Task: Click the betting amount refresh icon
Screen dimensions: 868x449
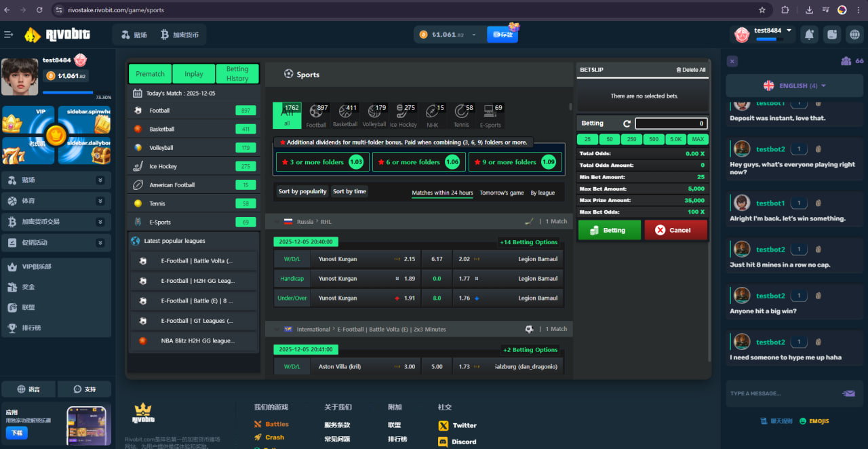Action: tap(627, 123)
